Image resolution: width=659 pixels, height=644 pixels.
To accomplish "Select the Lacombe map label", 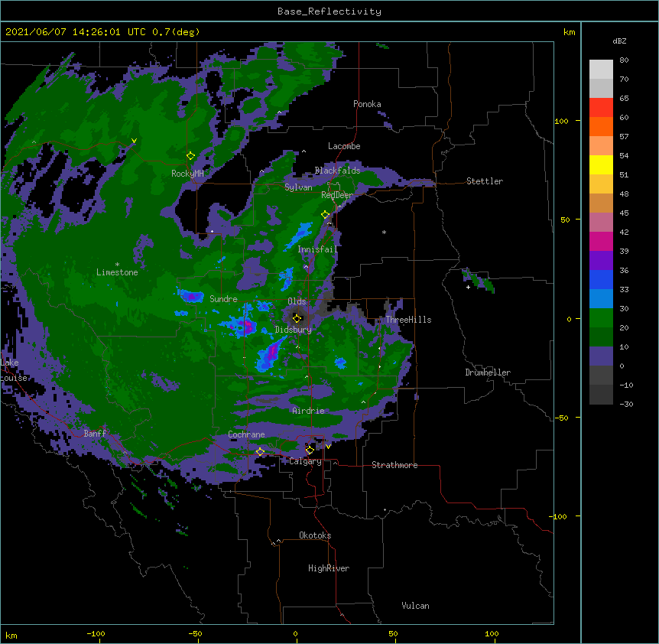I will [x=344, y=146].
